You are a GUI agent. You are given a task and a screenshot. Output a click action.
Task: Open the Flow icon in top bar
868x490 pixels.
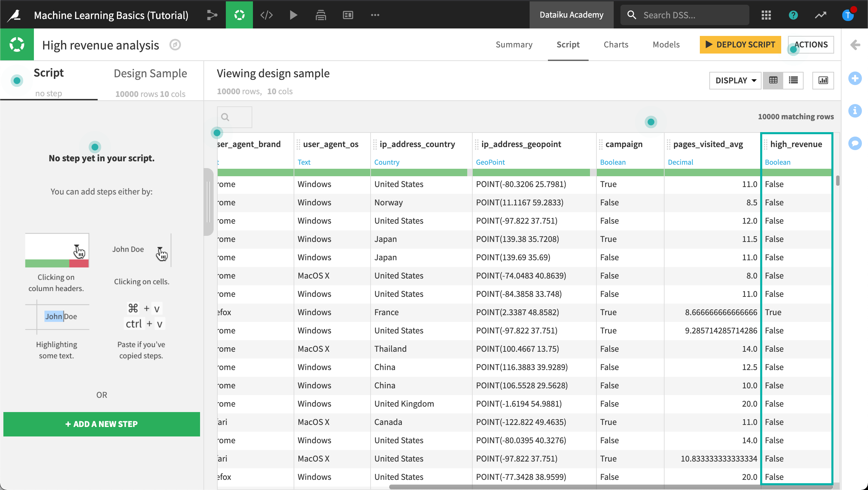pyautogui.click(x=212, y=15)
